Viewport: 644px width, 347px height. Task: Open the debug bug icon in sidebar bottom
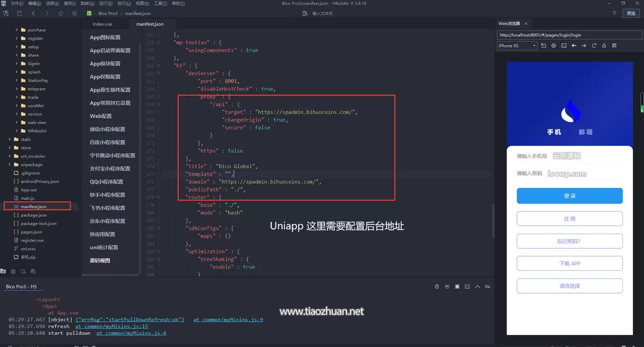pos(13,271)
